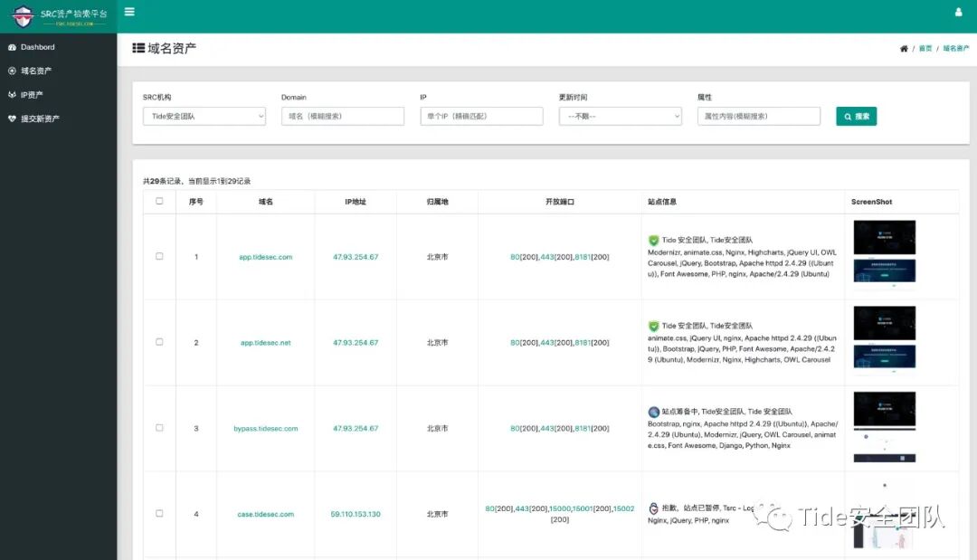This screenshot has width=977, height=560.
Task: Open the user account icon
Action: [x=958, y=12]
